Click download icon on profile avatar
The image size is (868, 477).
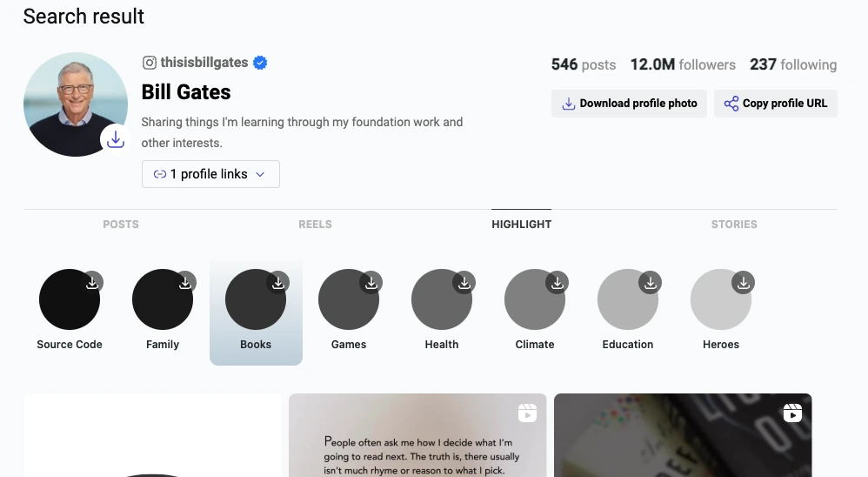(116, 139)
